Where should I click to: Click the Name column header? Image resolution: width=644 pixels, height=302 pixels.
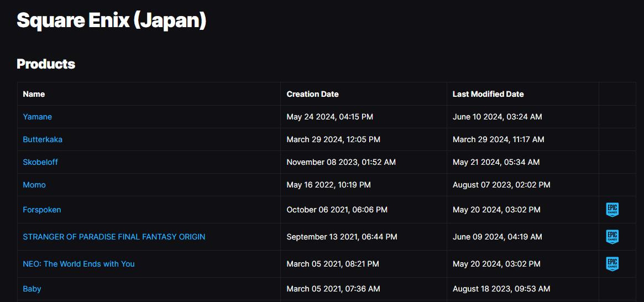point(34,94)
